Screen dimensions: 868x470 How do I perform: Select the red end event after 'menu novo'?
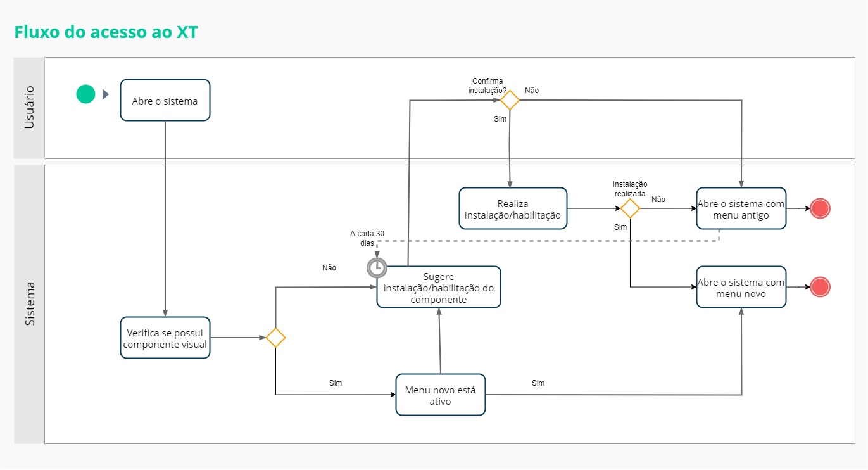[x=820, y=287]
